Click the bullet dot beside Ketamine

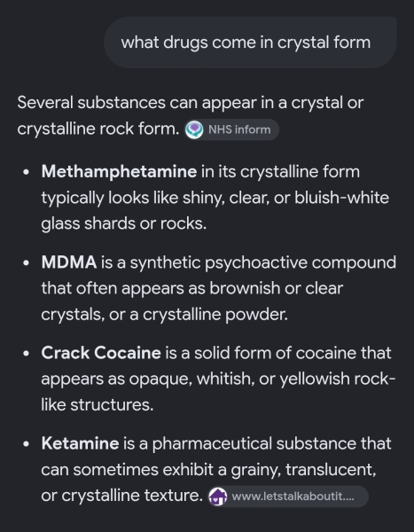point(26,444)
